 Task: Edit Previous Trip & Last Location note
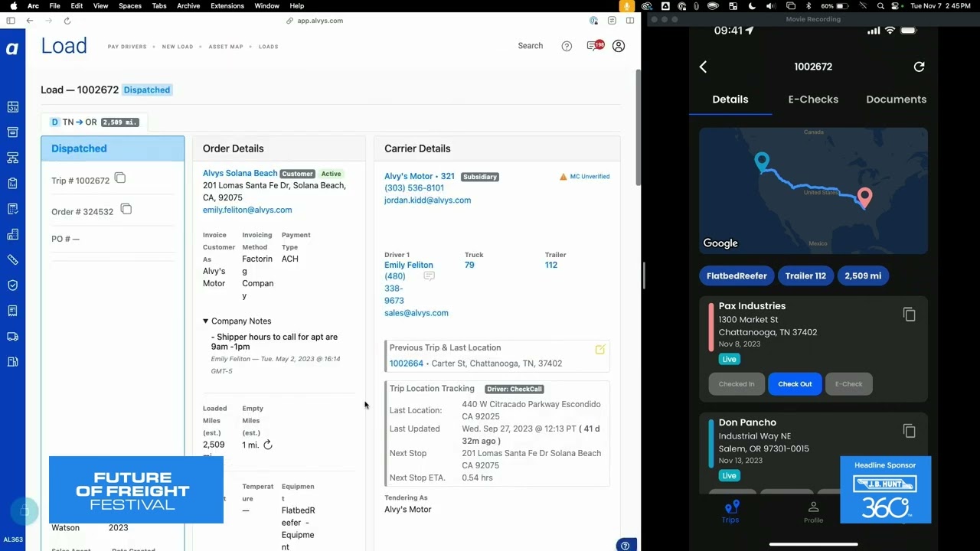[x=600, y=349]
